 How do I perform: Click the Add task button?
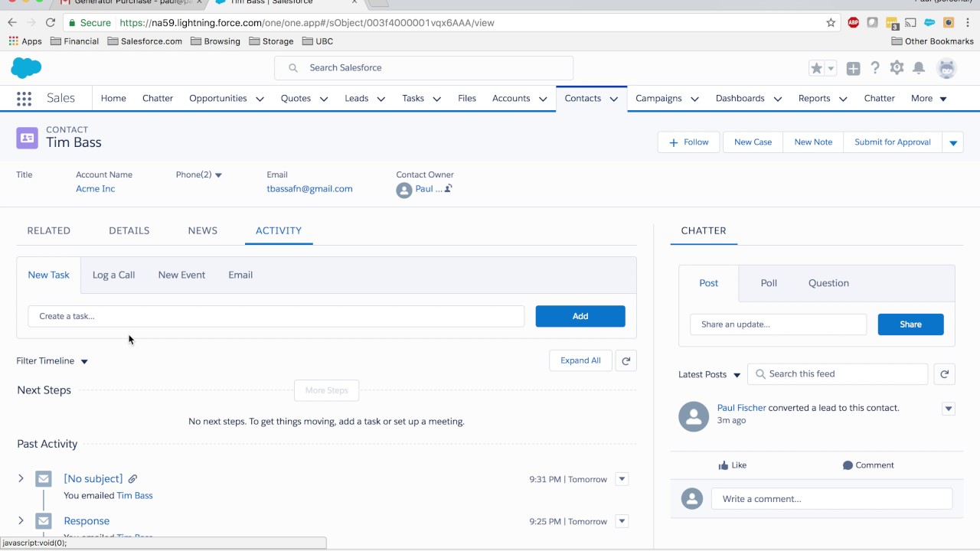pos(580,316)
